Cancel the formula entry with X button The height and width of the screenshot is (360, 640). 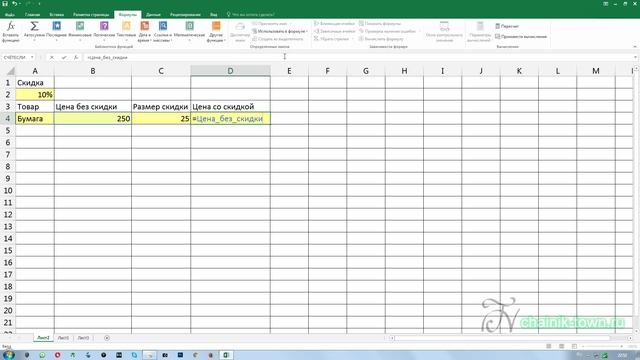[52, 58]
